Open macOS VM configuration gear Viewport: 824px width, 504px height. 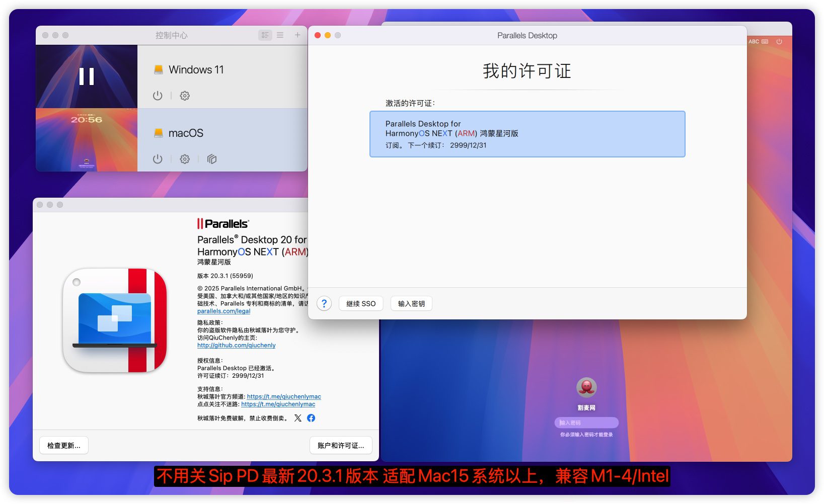point(185,159)
